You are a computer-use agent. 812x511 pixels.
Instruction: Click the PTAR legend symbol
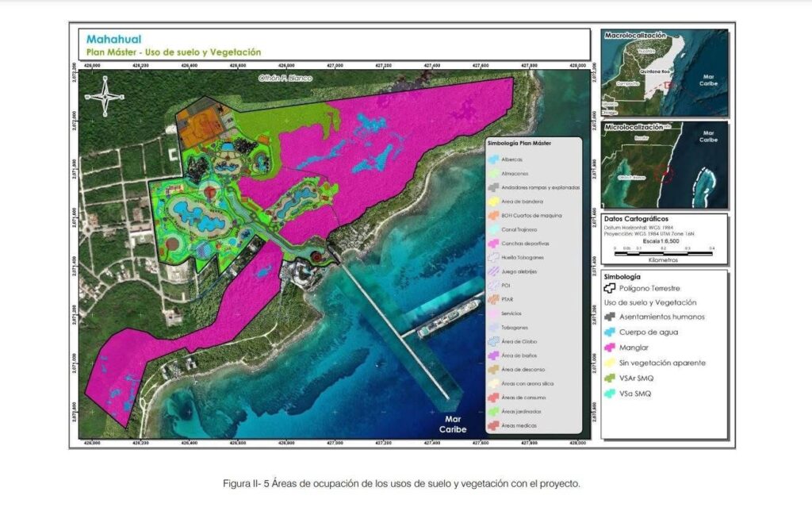(x=493, y=298)
